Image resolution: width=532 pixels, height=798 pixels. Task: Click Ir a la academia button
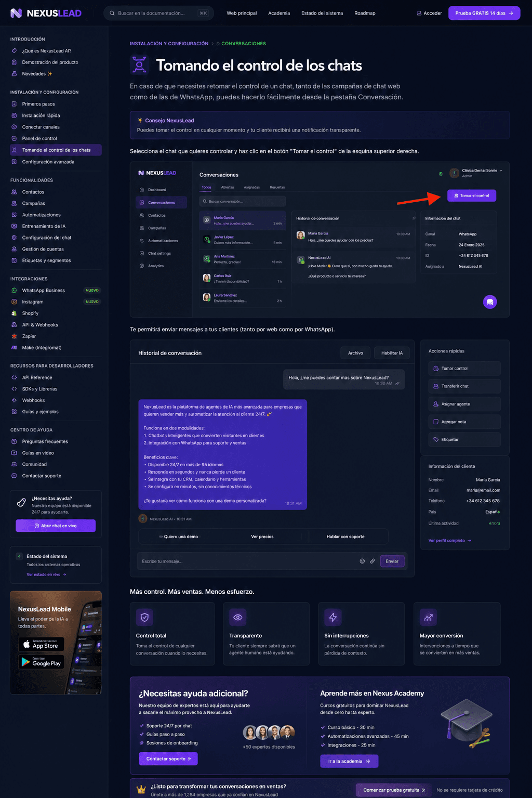tap(349, 761)
